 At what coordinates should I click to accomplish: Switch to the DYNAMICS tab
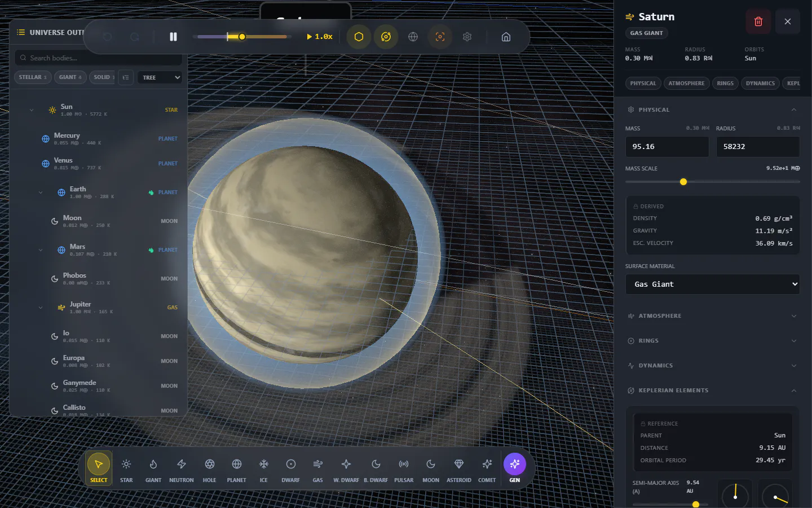[760, 84]
